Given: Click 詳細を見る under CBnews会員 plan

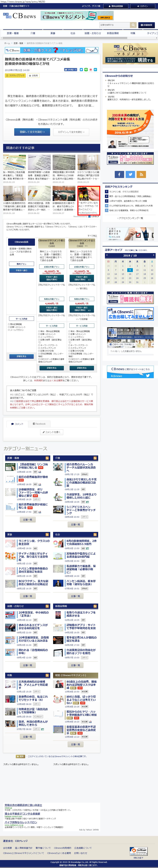Looking at the screenshot, I should [x=21, y=356].
